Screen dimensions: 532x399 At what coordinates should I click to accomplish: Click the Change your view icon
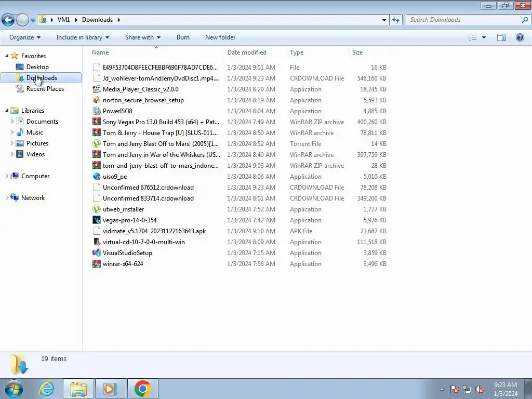473,37
